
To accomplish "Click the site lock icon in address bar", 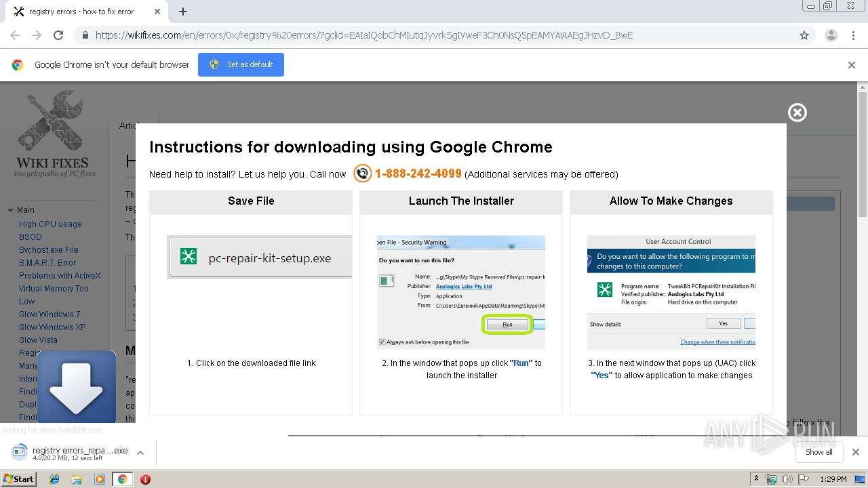I will coord(85,35).
